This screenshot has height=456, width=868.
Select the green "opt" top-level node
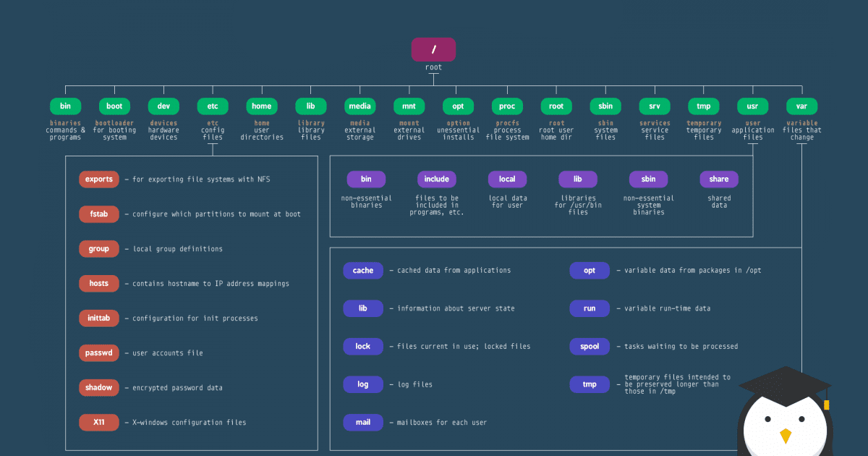coord(458,106)
